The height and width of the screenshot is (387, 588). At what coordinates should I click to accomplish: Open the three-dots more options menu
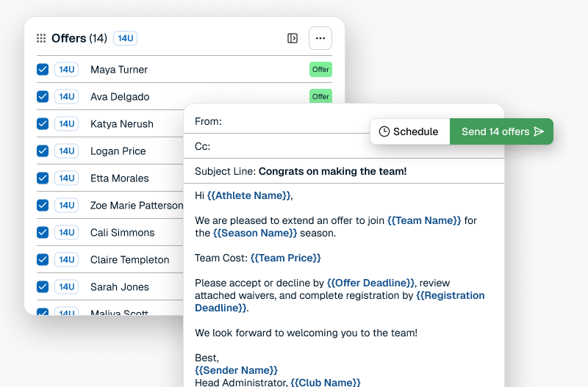coord(320,38)
